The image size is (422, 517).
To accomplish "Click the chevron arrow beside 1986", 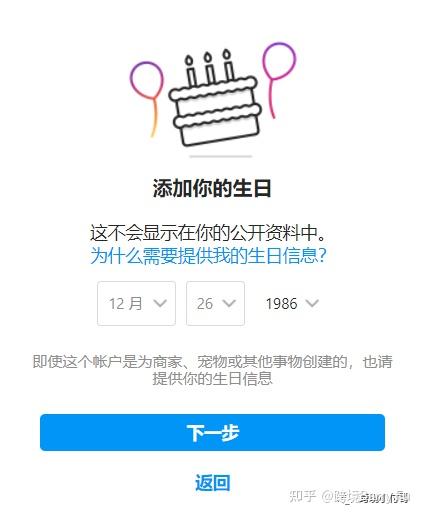I will 312,303.
